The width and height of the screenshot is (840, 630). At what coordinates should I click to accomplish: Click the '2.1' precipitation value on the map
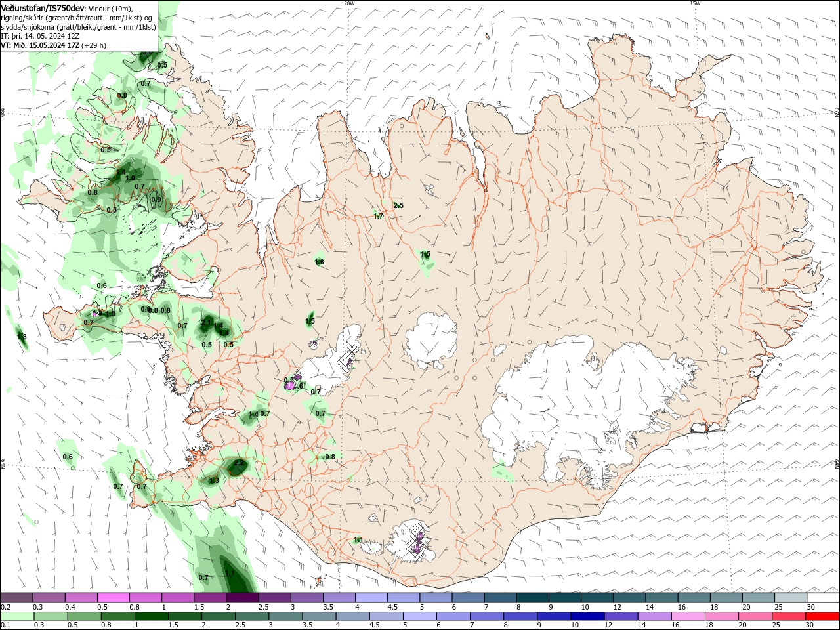coord(206,322)
